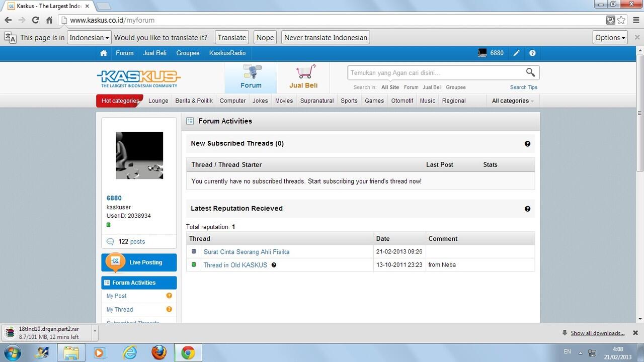Click the My Post sidebar link
This screenshot has width=644, height=362.
(x=117, y=296)
